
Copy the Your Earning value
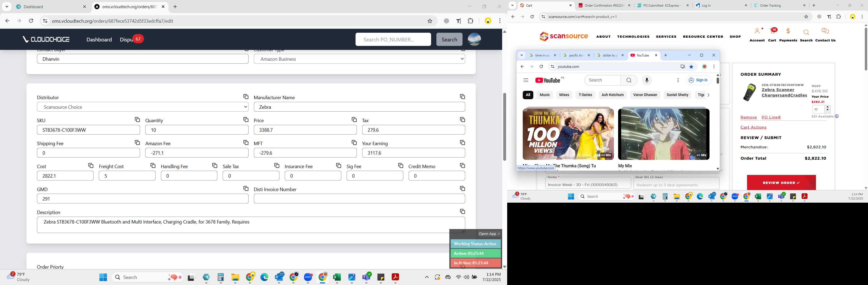462,143
